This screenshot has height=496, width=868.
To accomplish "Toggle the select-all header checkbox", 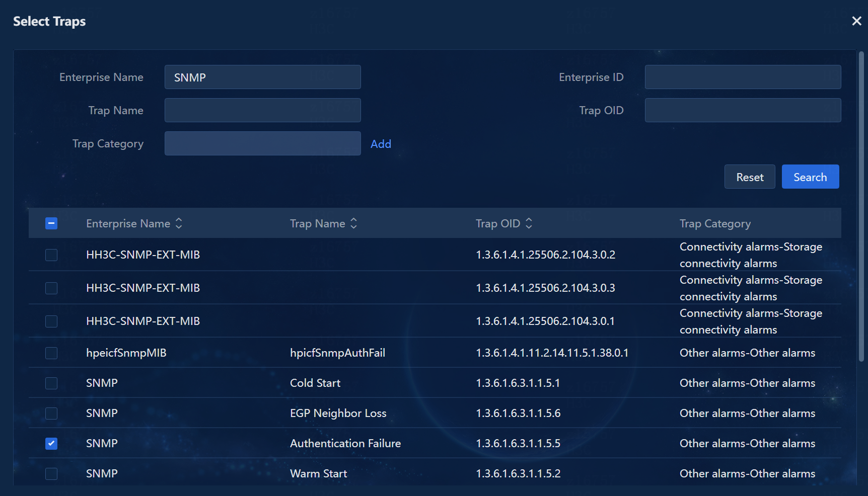I will pyautogui.click(x=51, y=223).
